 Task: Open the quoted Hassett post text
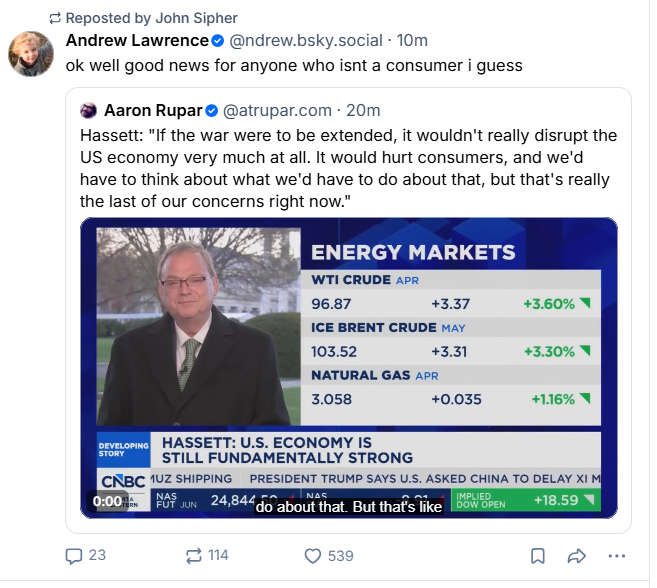coord(348,168)
